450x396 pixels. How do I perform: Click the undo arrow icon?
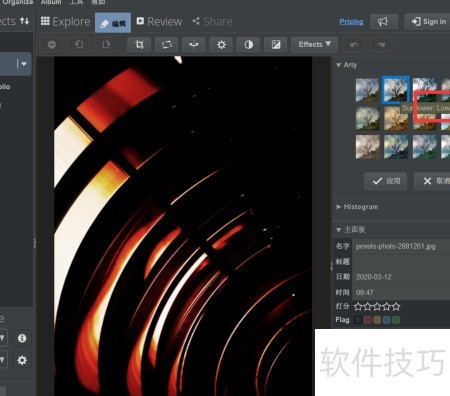354,45
